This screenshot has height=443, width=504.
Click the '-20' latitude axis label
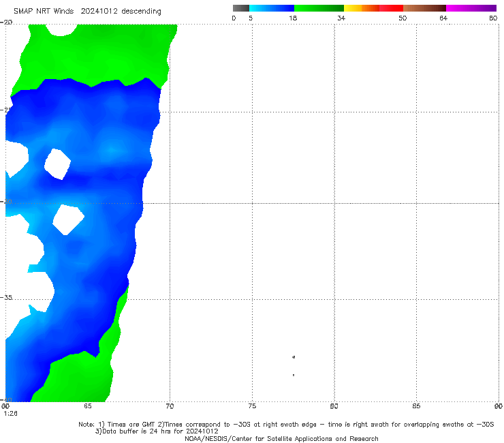(6, 22)
